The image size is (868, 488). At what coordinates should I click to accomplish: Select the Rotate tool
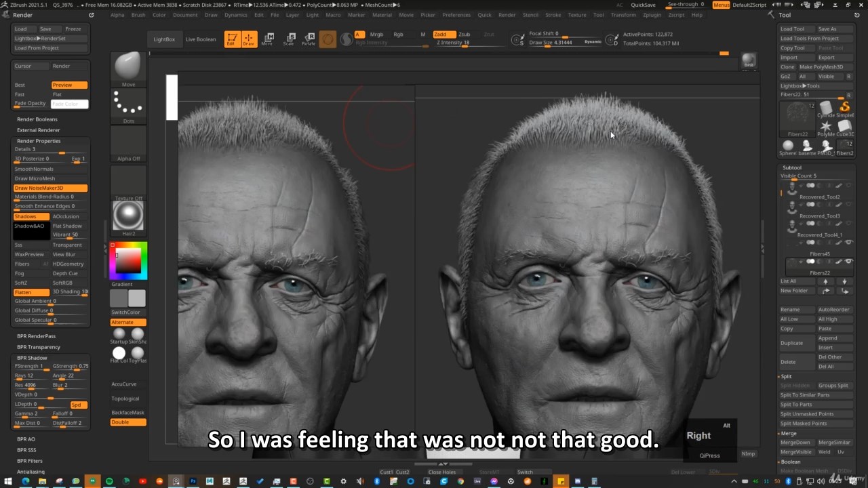(309, 39)
